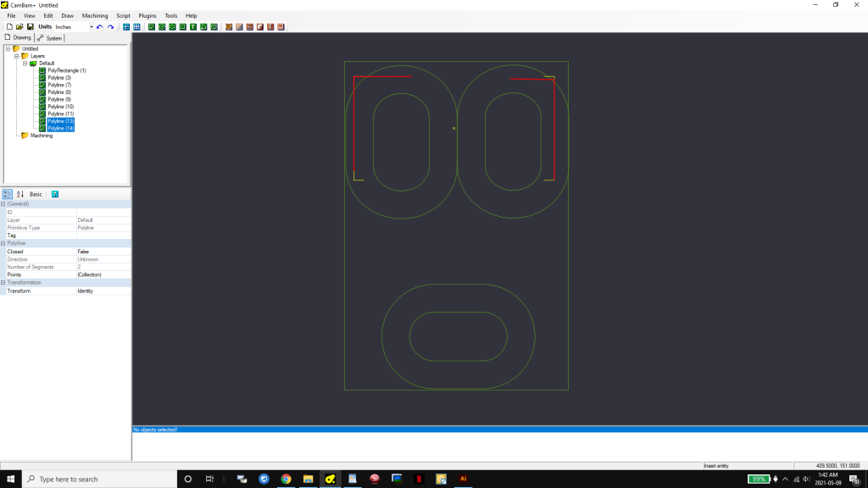
Task: Open the Tools menu
Action: click(x=171, y=15)
